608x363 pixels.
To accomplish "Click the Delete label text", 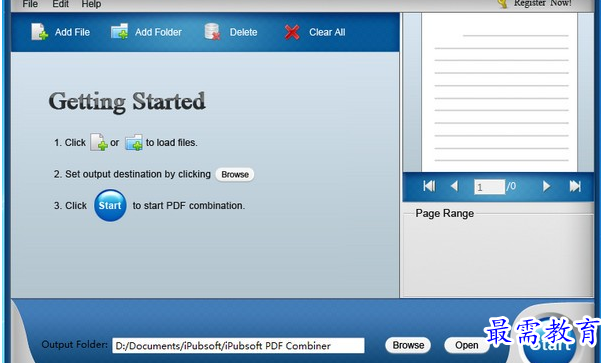I will [x=244, y=32].
